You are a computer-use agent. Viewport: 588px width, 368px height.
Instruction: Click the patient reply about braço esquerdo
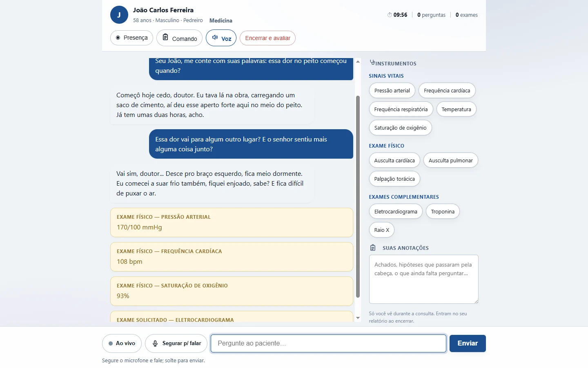coord(212,183)
